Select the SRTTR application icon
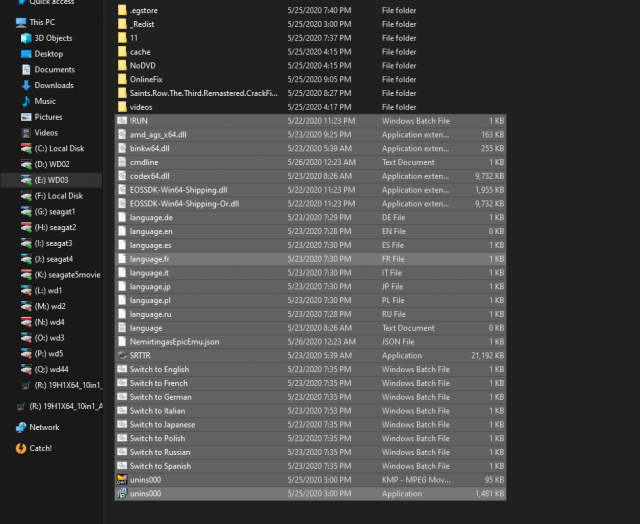 pyautogui.click(x=122, y=355)
